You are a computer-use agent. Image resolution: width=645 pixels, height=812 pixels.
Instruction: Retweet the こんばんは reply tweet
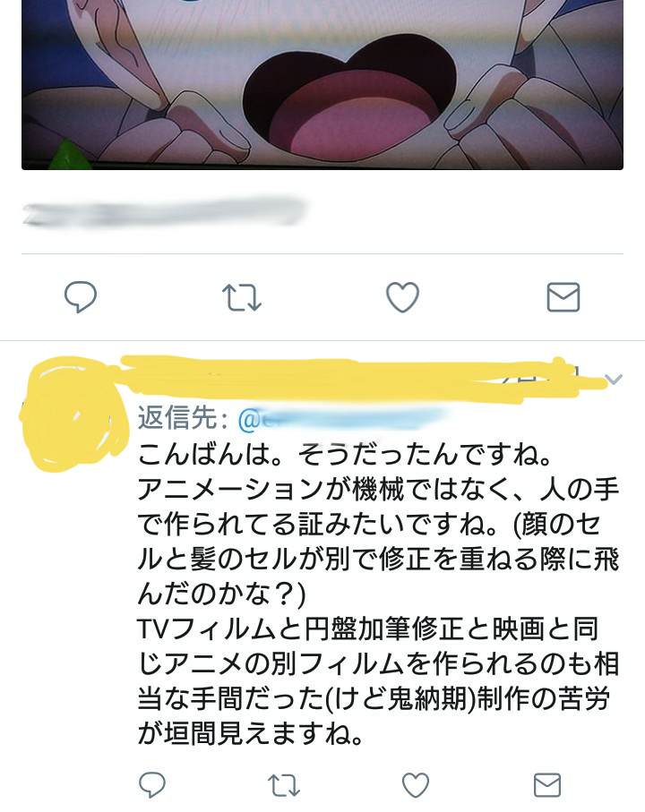point(284,785)
